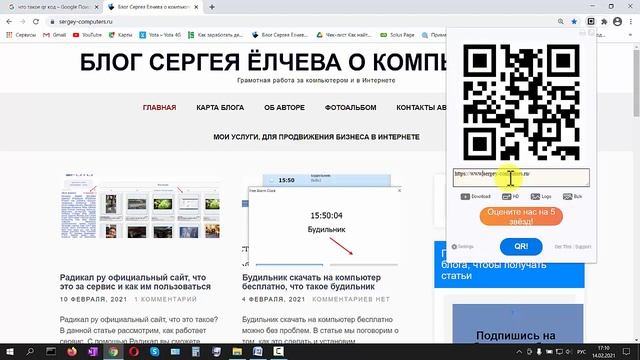Screen dimensions: 640x360
Task: Click the blog title БЛОГ СЕРГЕЯ ЁЛЧЕВА
Action: point(263,63)
